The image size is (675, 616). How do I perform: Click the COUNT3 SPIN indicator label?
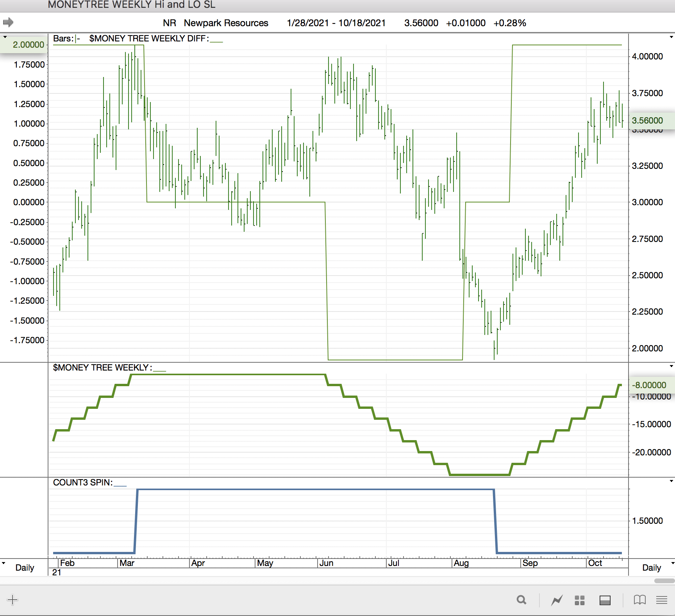[x=82, y=482]
